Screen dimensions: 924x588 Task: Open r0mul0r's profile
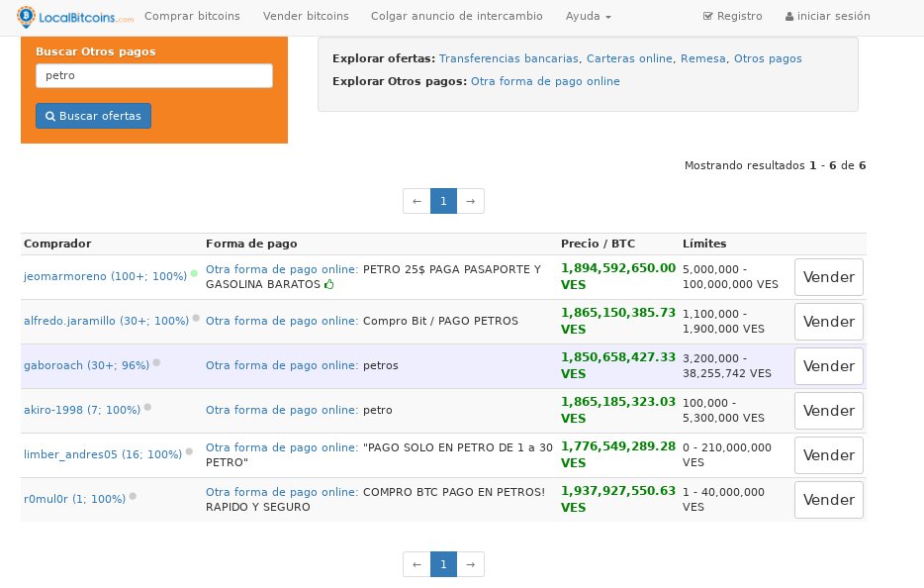[x=75, y=499]
